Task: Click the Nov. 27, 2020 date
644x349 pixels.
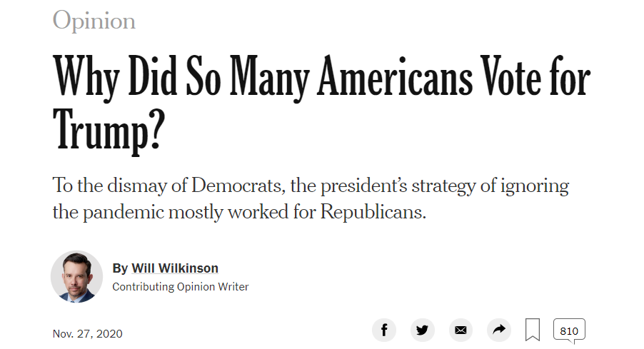Action: [88, 333]
